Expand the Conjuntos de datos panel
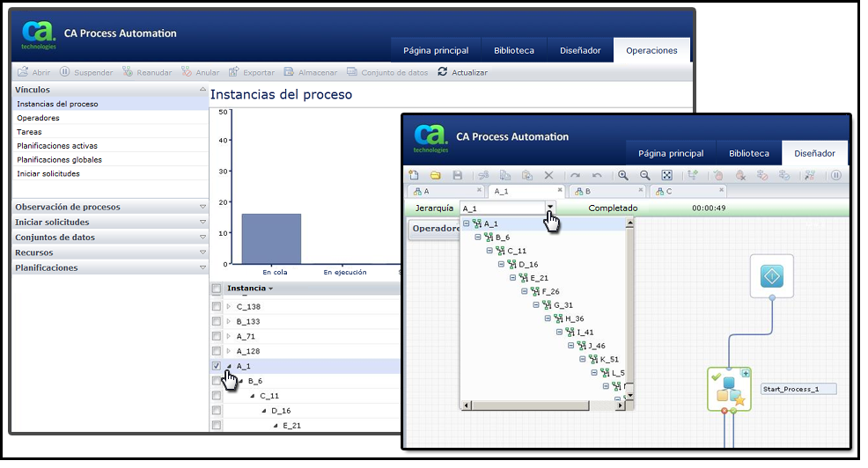 [x=202, y=238]
